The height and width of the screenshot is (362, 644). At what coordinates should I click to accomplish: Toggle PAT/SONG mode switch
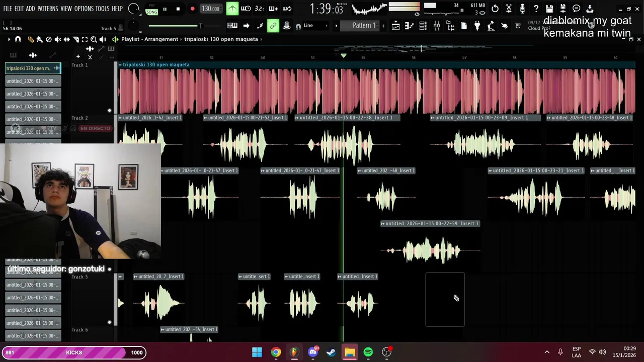(151, 9)
